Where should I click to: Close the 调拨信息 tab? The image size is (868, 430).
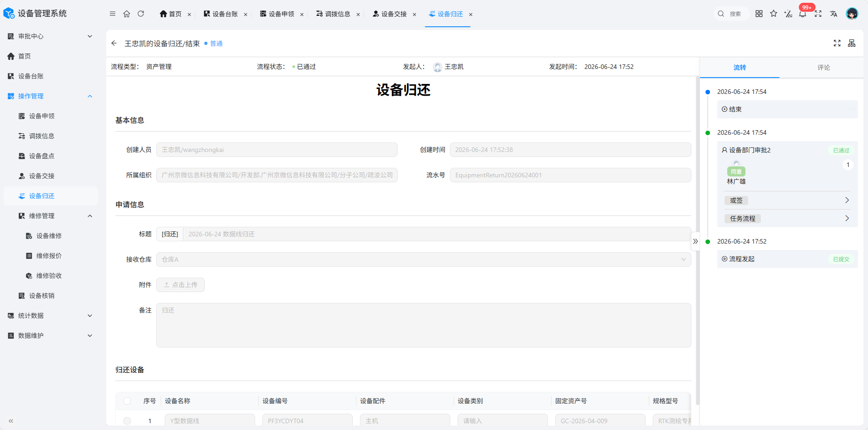pyautogui.click(x=358, y=15)
